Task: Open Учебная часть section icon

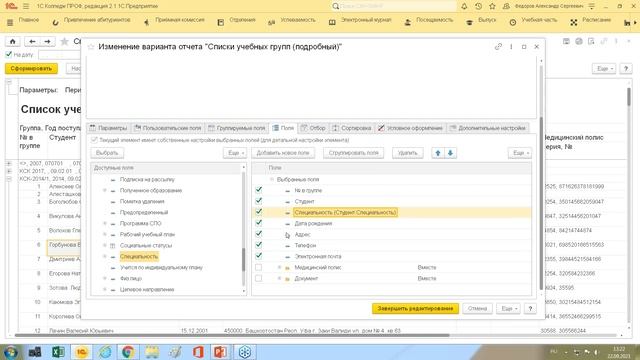Action: (513, 22)
